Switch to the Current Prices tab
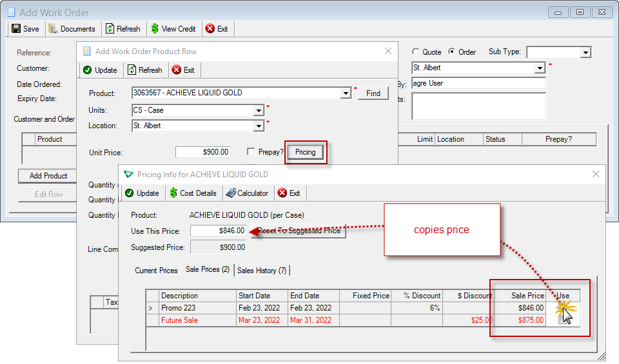This screenshot has width=619, height=364. pos(156,271)
